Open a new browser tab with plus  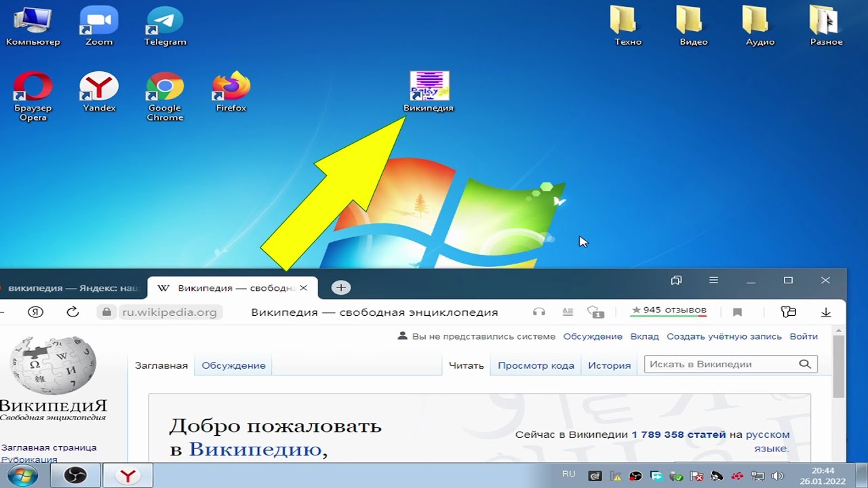pyautogui.click(x=341, y=287)
